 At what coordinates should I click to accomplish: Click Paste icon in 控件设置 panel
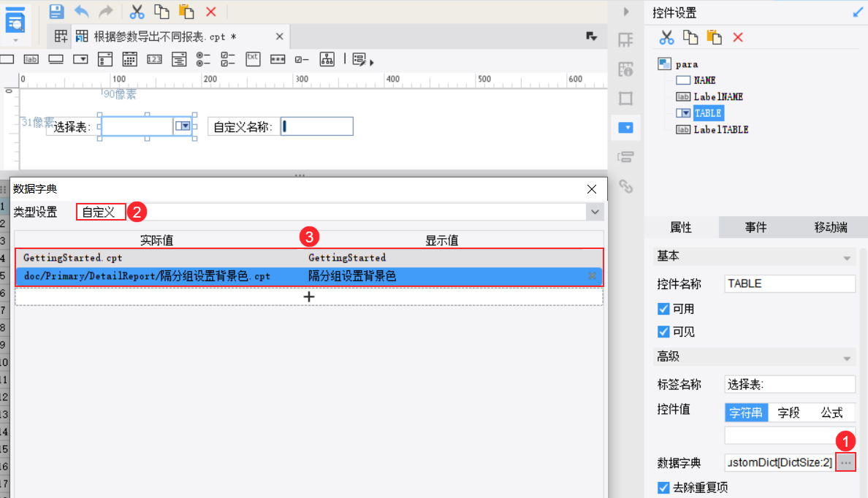click(x=714, y=38)
